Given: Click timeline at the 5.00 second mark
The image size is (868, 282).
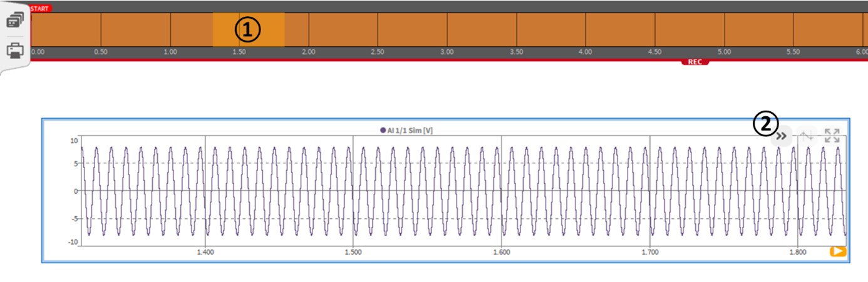Looking at the screenshot, I should pos(724,53).
